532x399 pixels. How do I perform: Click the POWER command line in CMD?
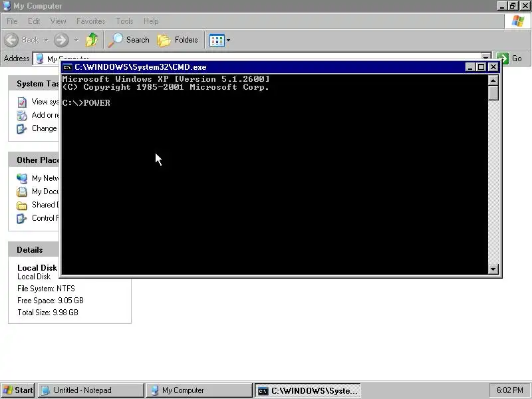(x=86, y=103)
